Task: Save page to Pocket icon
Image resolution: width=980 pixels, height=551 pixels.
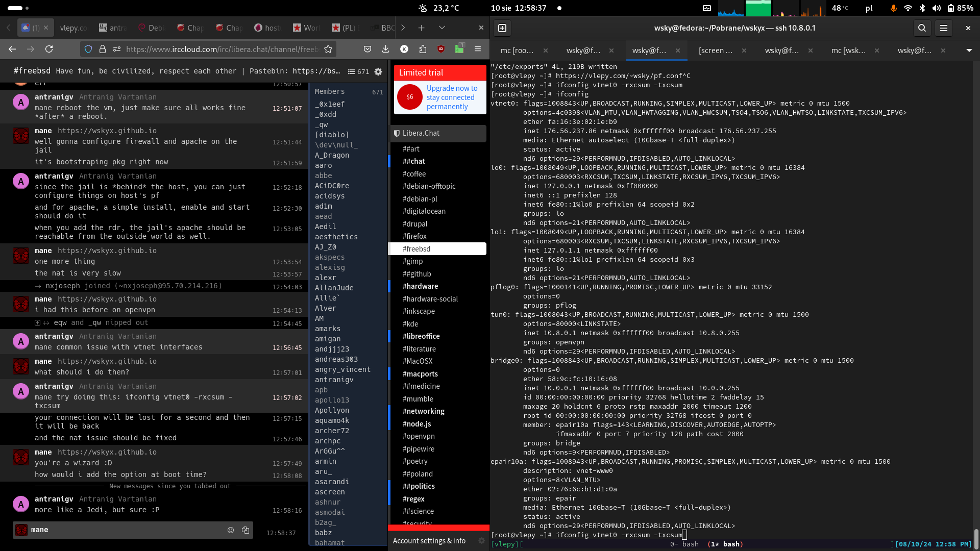Action: [x=367, y=49]
